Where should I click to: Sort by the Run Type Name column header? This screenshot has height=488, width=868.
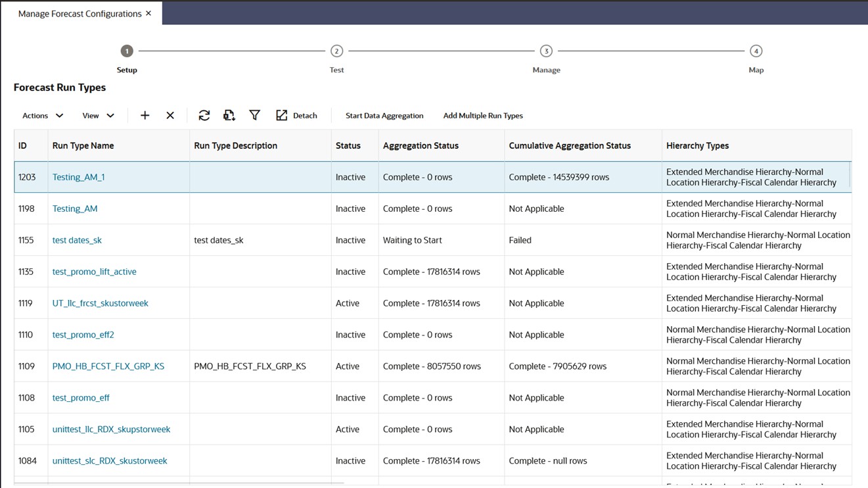[83, 146]
